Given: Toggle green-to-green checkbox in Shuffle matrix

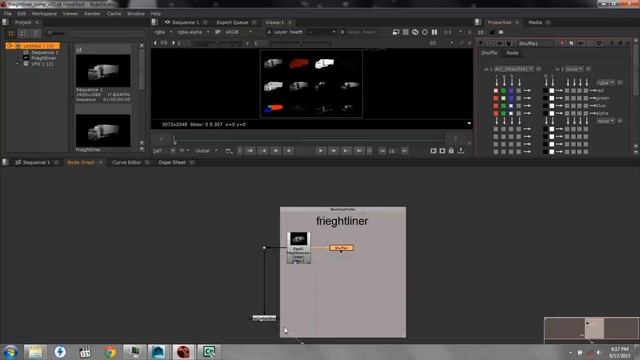Looking at the screenshot, I should click(503, 98).
